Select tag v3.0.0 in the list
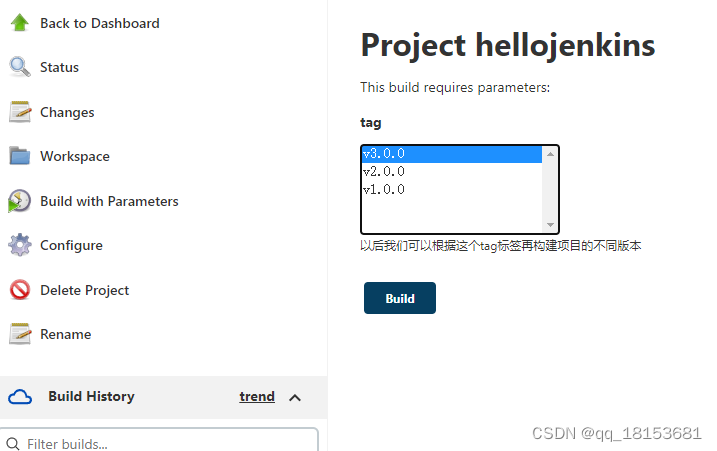717x451 pixels. pos(450,154)
